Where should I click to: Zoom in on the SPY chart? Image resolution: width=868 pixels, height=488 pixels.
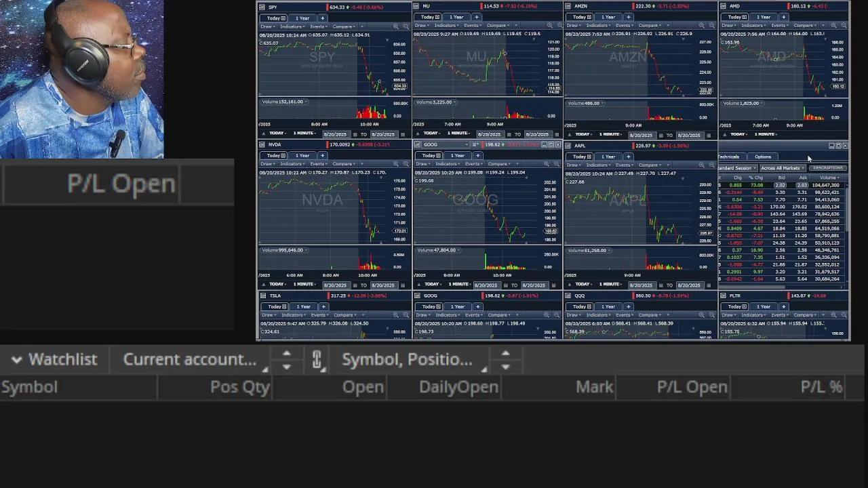point(396,26)
